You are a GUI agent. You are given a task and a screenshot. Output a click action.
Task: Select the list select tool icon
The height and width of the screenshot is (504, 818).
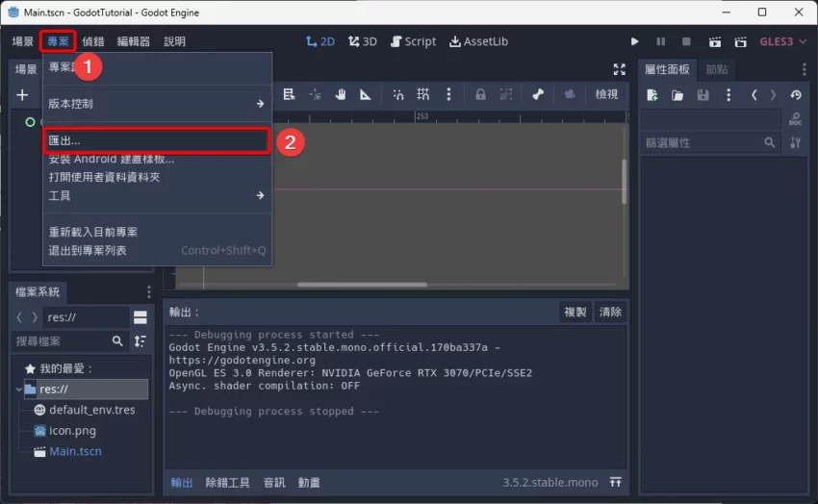pyautogui.click(x=289, y=94)
